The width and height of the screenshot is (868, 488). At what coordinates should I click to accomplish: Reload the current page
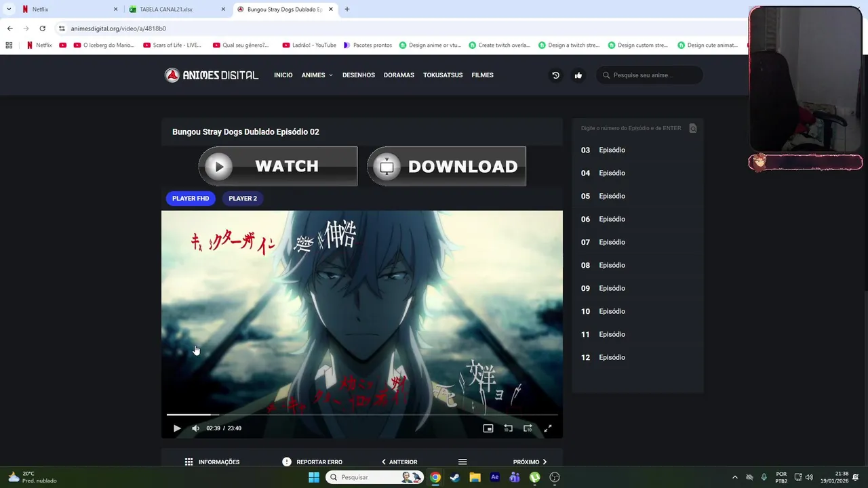(x=42, y=28)
